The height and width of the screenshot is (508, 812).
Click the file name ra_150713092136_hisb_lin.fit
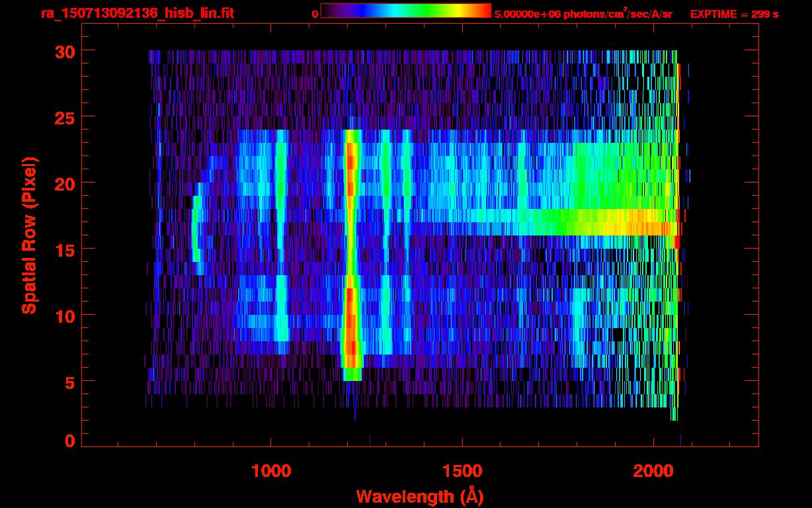(137, 13)
